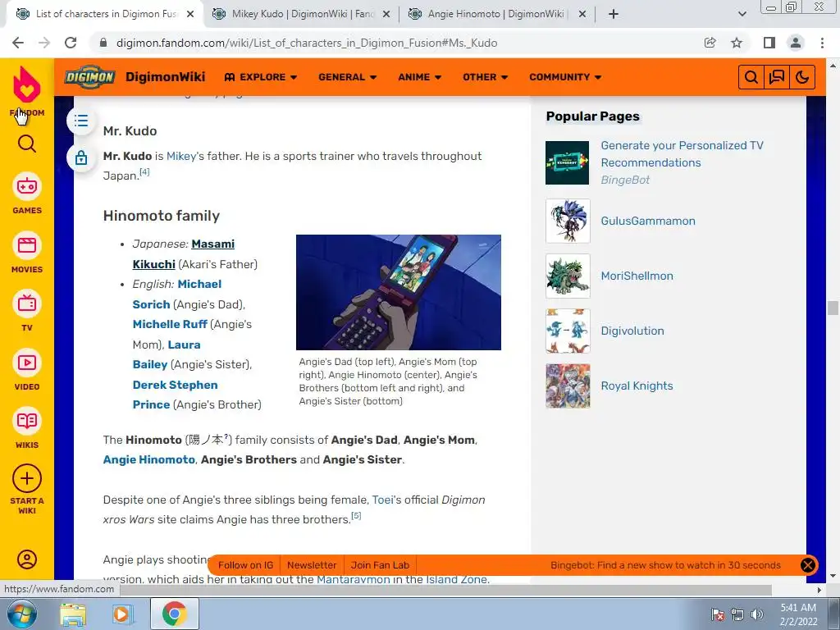Reload the page with the refresh icon

tap(71, 43)
